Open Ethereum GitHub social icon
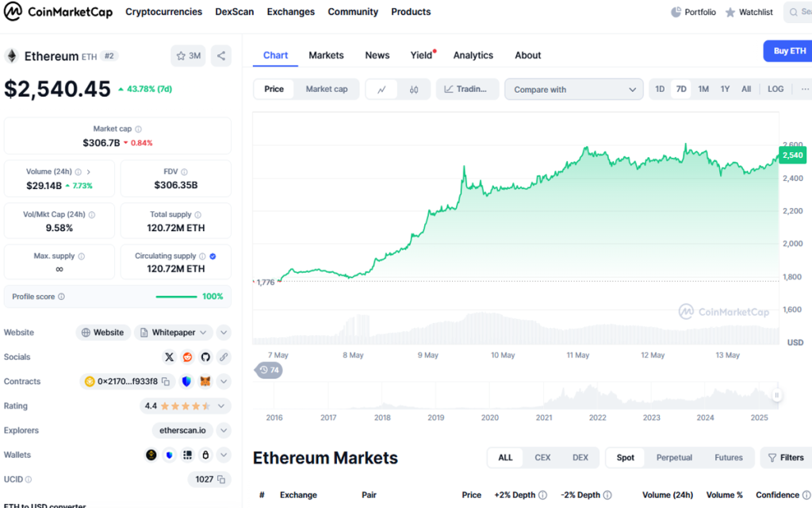 tap(205, 356)
